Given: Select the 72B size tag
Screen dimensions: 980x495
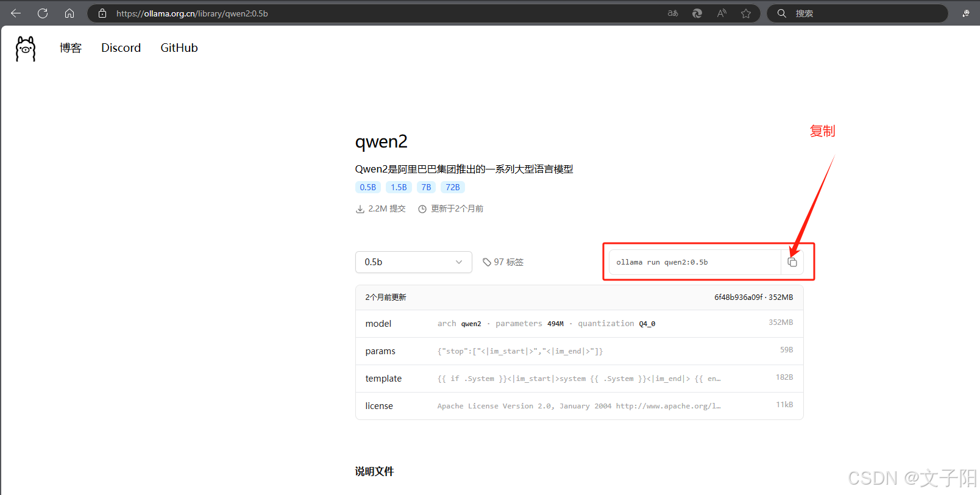Looking at the screenshot, I should [453, 187].
